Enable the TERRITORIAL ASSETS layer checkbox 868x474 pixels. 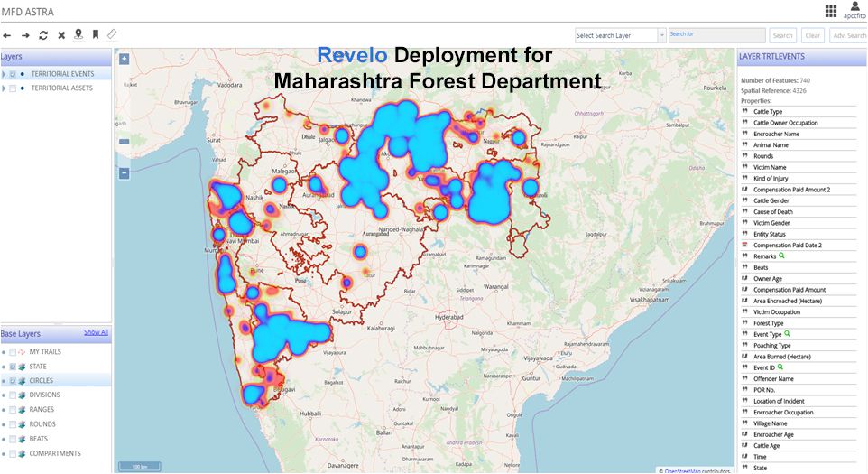coord(13,88)
